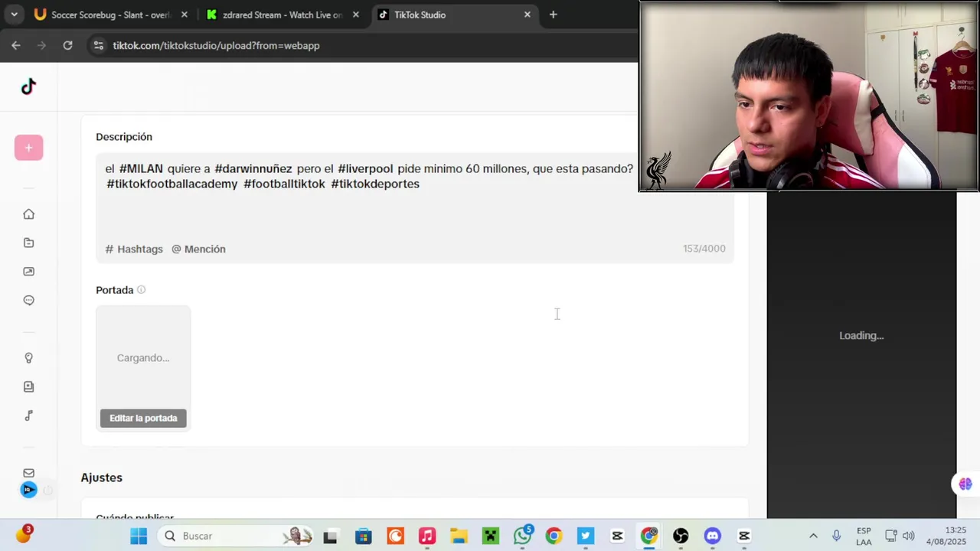Click the Hashtags button under description
The image size is (980, 551).
pos(134,249)
